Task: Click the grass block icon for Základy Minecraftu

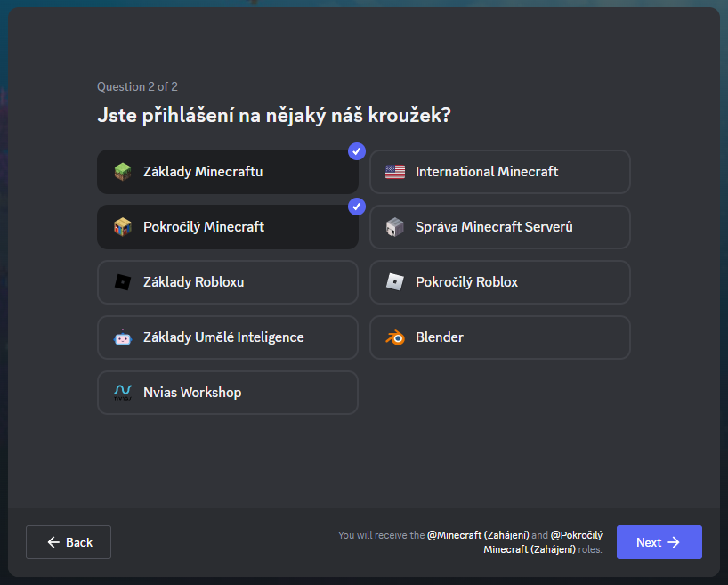Action: (123, 172)
